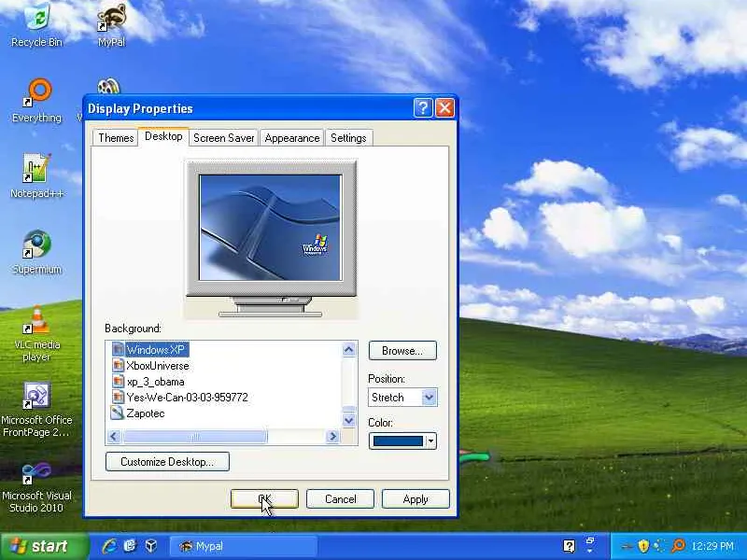
Task: Click the Security Center shield tray icon
Action: (x=643, y=546)
